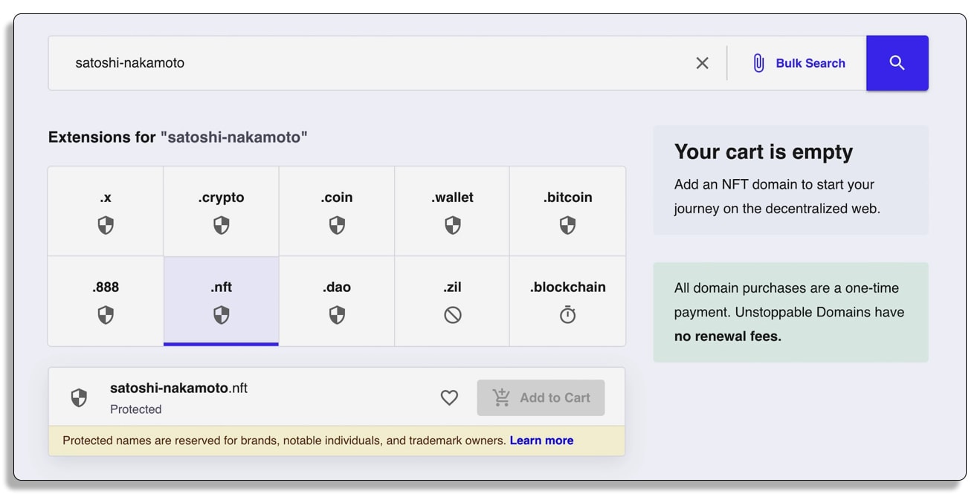Favorite satoshi-nakamoto.nft with the heart icon
Image resolution: width=980 pixels, height=494 pixels.
(x=449, y=397)
